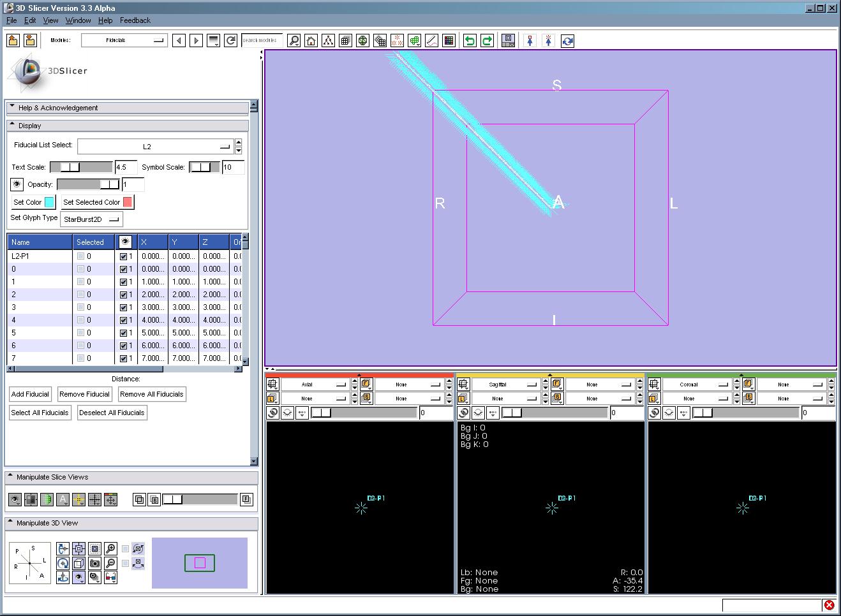Toggle visibility checkbox for fiducial L2-P1
The height and width of the screenshot is (616, 841).
[124, 256]
